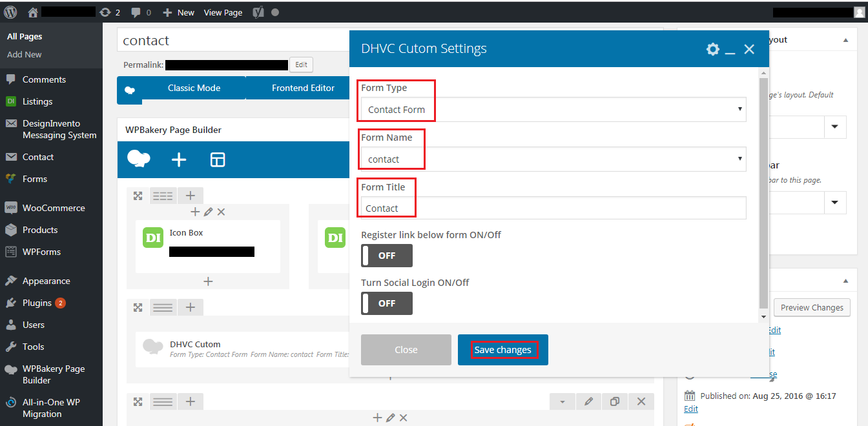The image size is (868, 426).
Task: Click the Form Title input field
Action: (x=553, y=208)
